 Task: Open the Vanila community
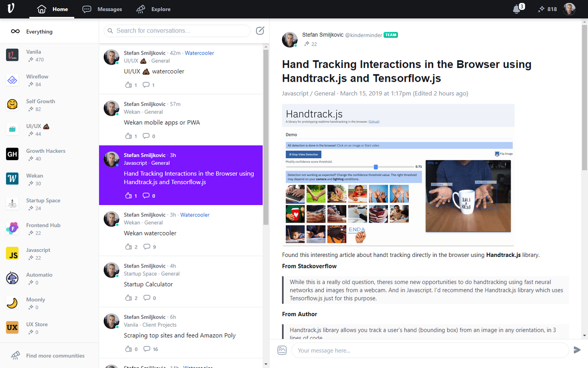[49, 56]
